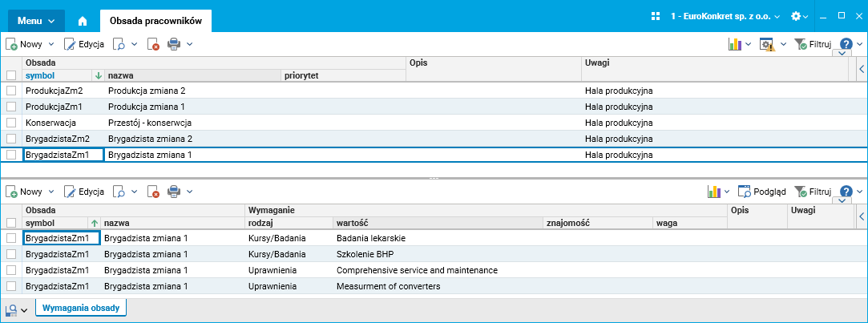Switch to the Obsada pracowników tab

[155, 20]
